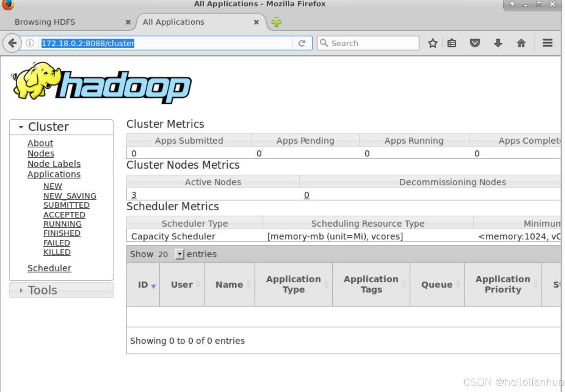This screenshot has height=392, width=565.
Task: Open the Applications link
Action: [x=54, y=174]
